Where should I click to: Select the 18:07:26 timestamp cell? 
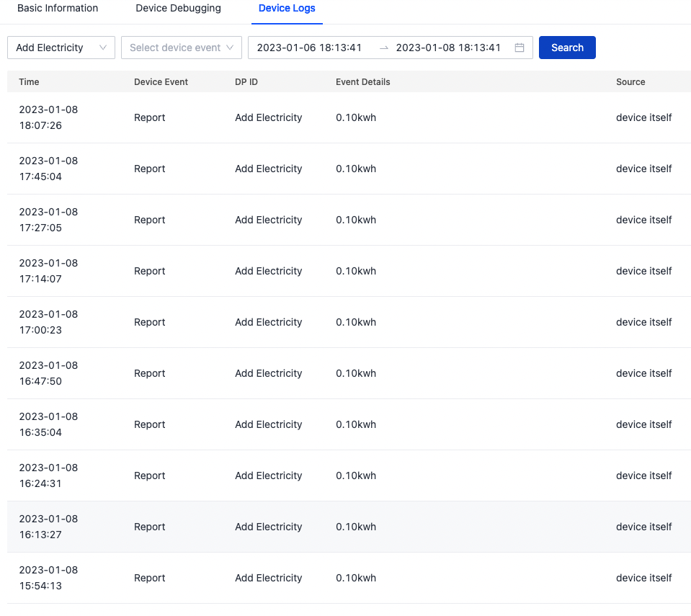pyautogui.click(x=48, y=117)
